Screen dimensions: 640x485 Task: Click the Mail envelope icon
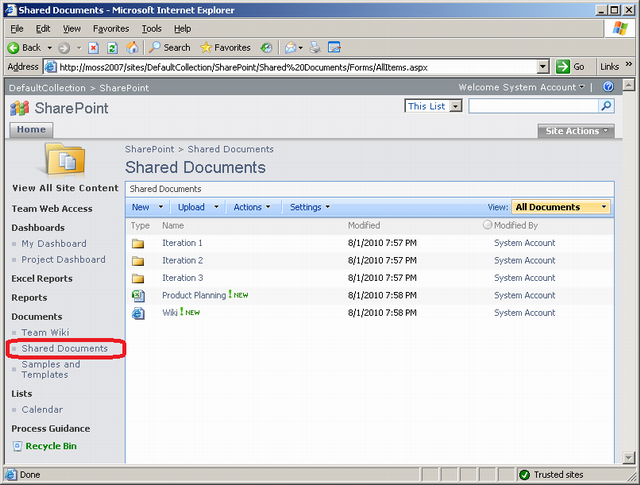coord(290,48)
